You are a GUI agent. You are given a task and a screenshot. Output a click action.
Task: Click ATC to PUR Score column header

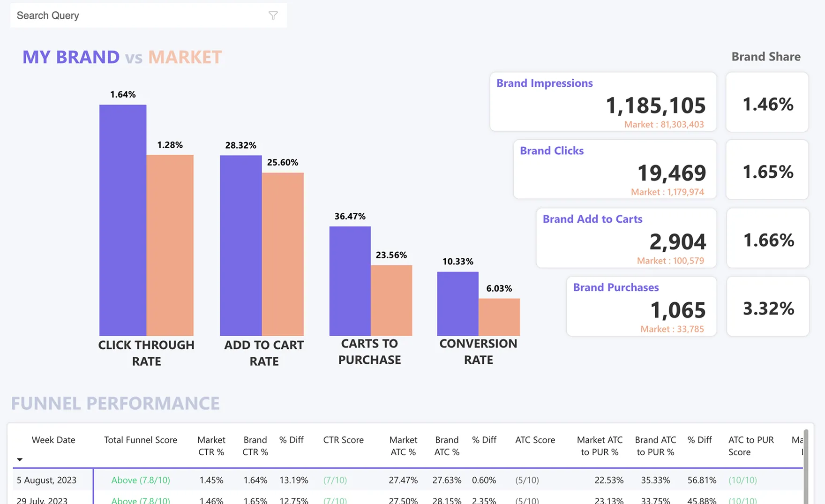coord(751,446)
